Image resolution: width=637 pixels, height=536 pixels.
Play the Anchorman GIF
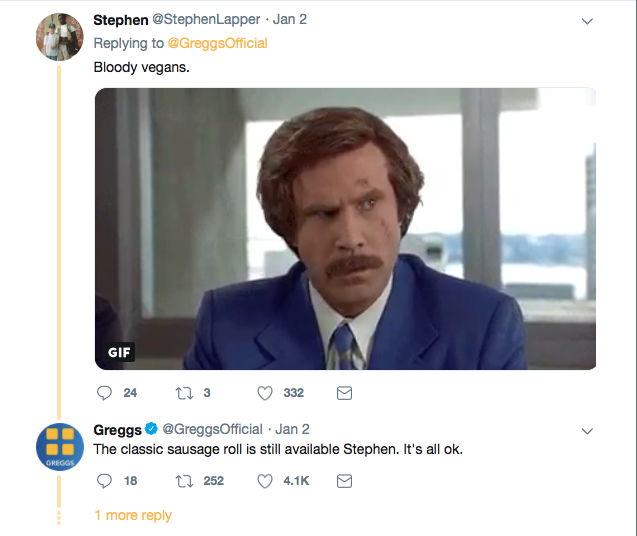click(x=345, y=229)
